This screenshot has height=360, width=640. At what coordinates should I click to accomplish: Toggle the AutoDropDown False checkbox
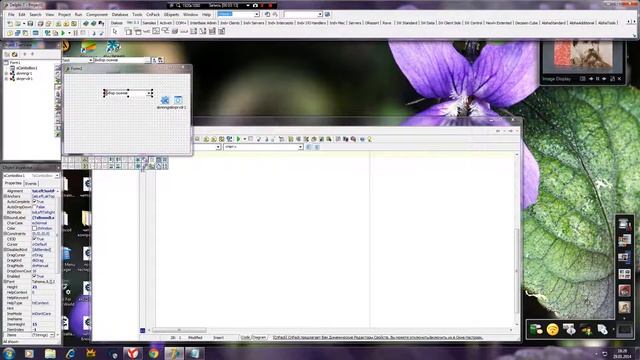point(35,207)
